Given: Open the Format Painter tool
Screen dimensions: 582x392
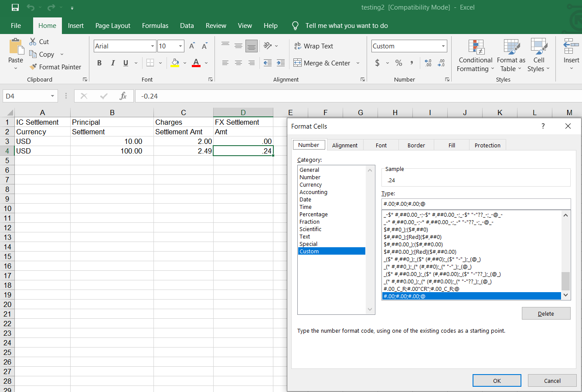Looking at the screenshot, I should pyautogui.click(x=55, y=67).
